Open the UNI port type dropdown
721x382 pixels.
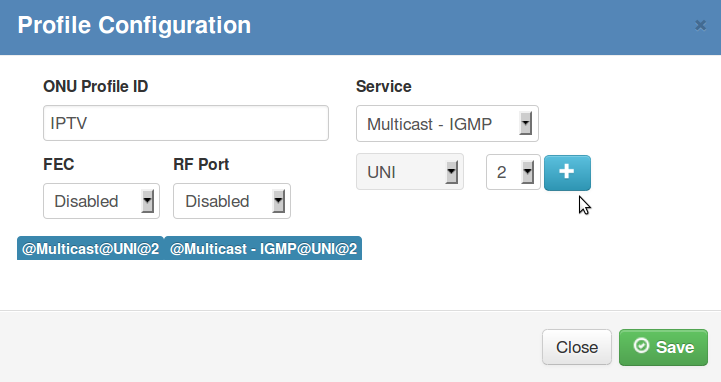click(x=410, y=172)
